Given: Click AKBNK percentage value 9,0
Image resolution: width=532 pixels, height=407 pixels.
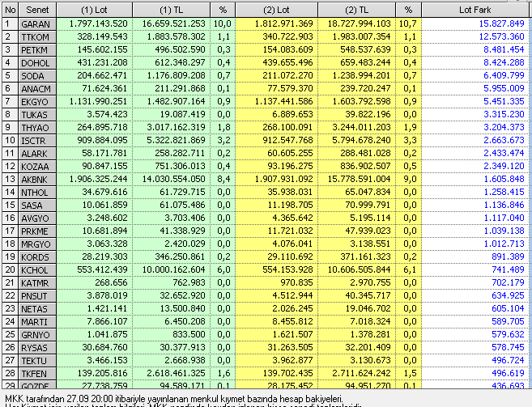Looking at the screenshot, I should [x=410, y=179].
